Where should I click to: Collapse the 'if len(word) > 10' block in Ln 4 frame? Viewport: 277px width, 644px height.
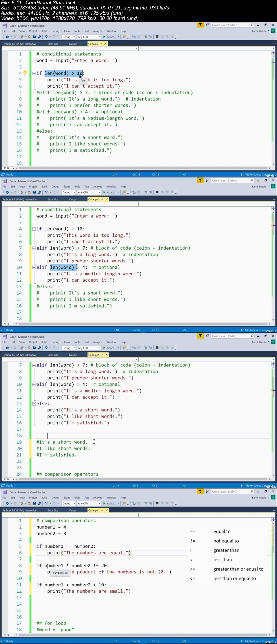point(34,73)
